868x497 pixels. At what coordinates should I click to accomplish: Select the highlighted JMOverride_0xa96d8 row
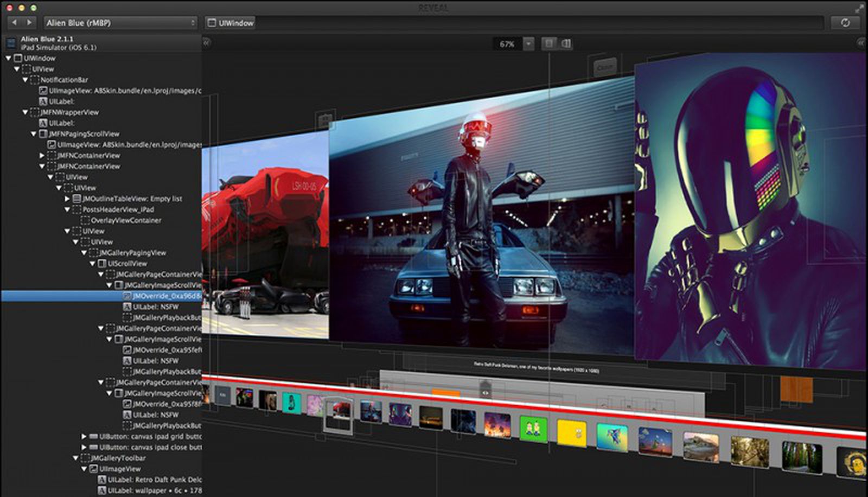[x=157, y=296]
